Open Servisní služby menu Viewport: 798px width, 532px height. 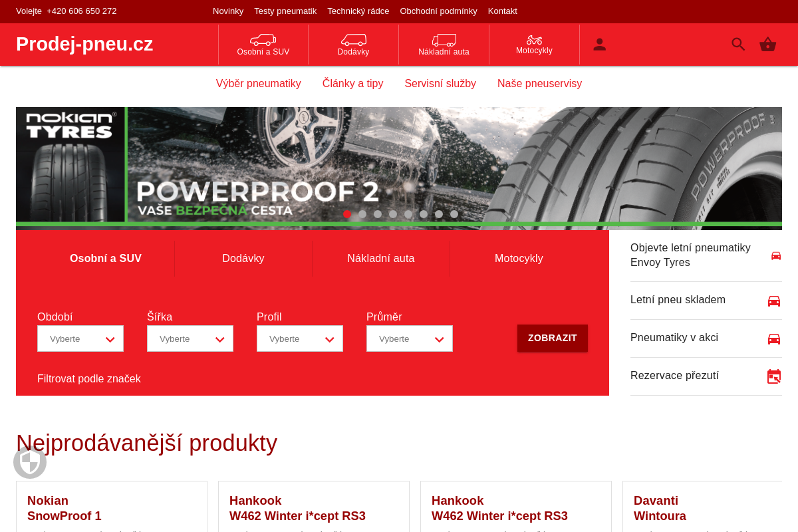[440, 83]
